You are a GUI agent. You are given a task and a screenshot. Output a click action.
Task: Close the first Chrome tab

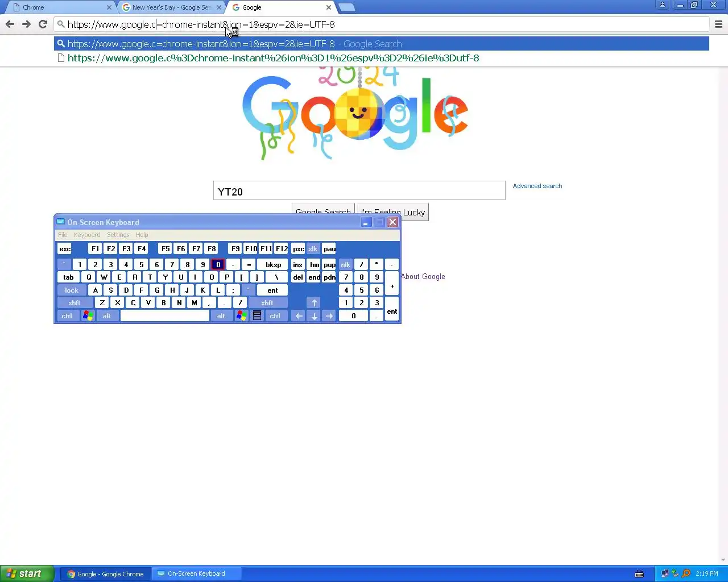109,7
